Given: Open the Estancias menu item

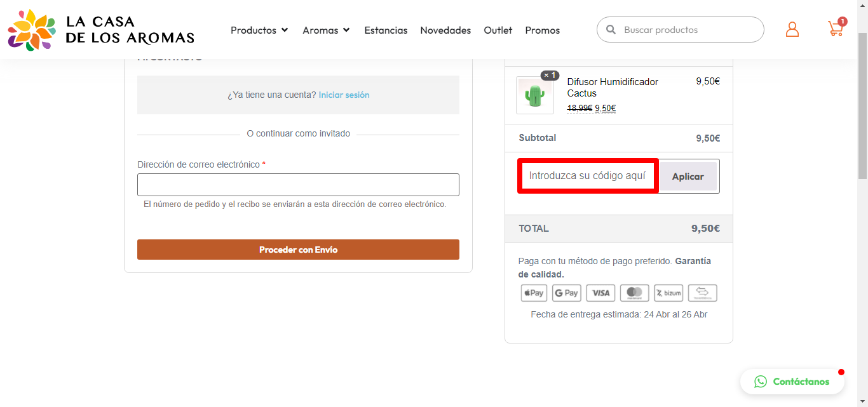Looking at the screenshot, I should pos(386,30).
